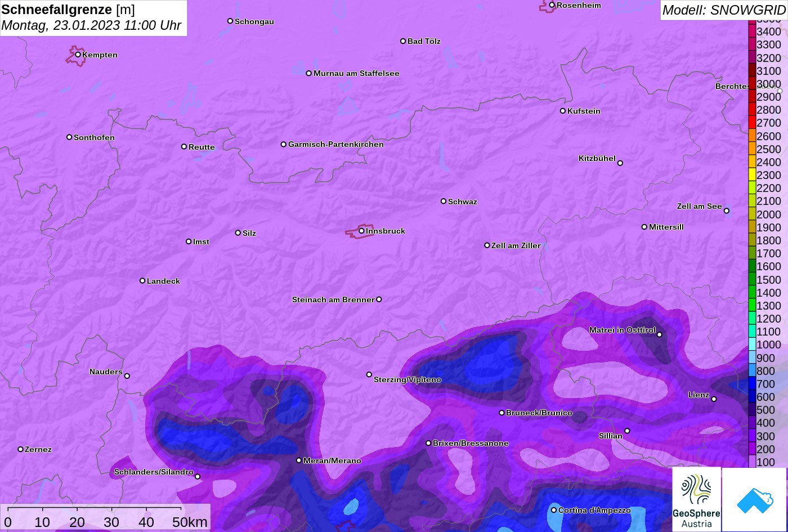Select the Sillian city label
Screen dimensions: 788x532
[x=611, y=436]
